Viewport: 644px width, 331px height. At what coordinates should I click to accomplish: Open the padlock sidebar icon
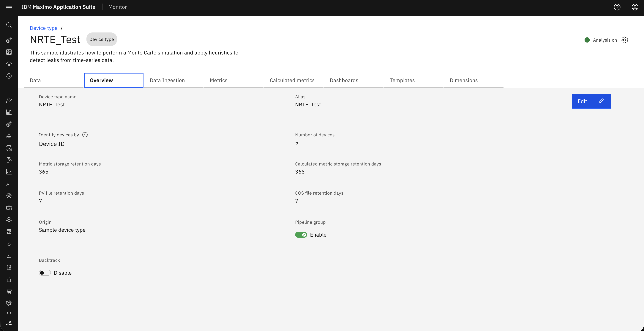pyautogui.click(x=9, y=280)
